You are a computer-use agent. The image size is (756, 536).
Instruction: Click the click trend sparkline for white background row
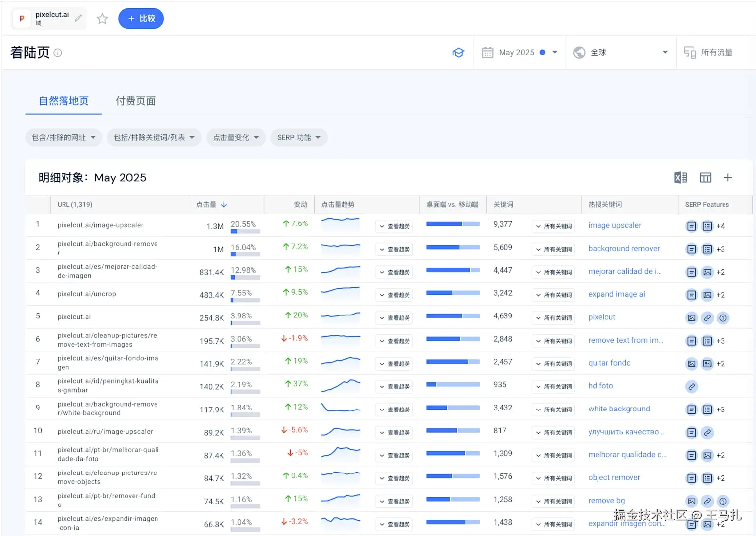point(341,408)
